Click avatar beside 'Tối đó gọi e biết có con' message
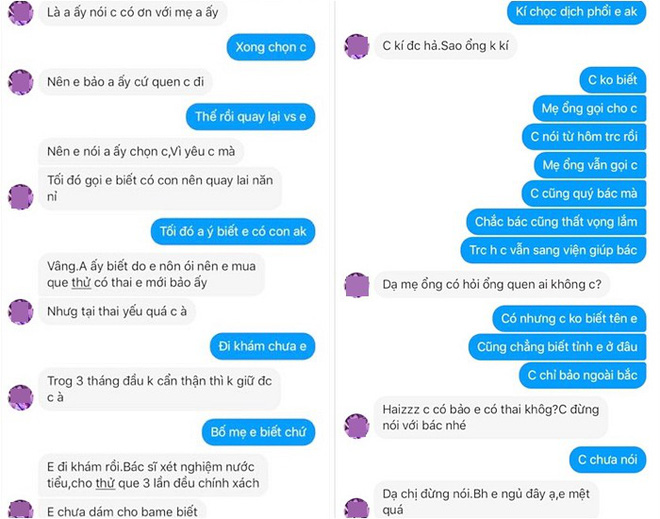The width and height of the screenshot is (660, 519). tap(21, 197)
